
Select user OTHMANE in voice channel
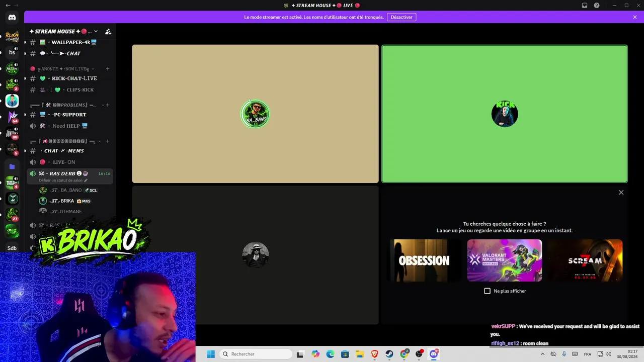pyautogui.click(x=74, y=212)
